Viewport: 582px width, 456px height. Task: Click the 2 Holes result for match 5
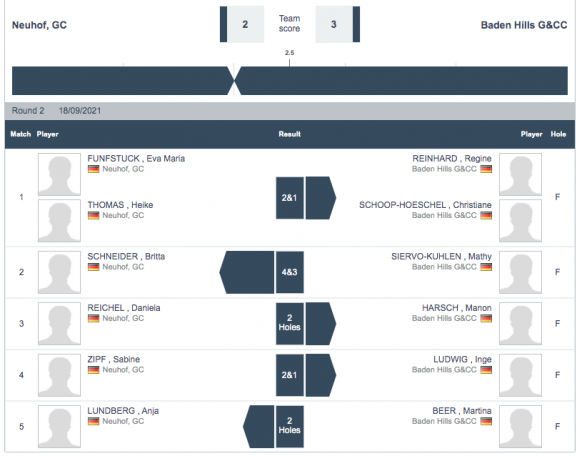[x=290, y=426]
